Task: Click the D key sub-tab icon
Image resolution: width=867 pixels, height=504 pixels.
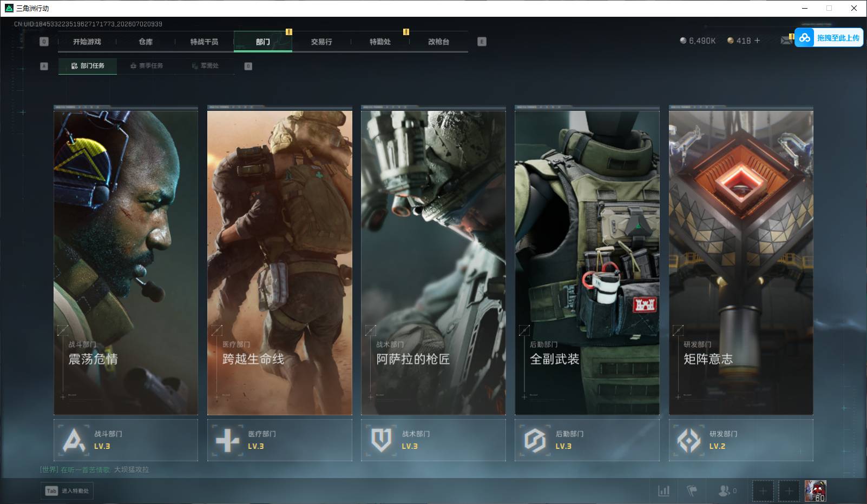Action: [x=248, y=66]
